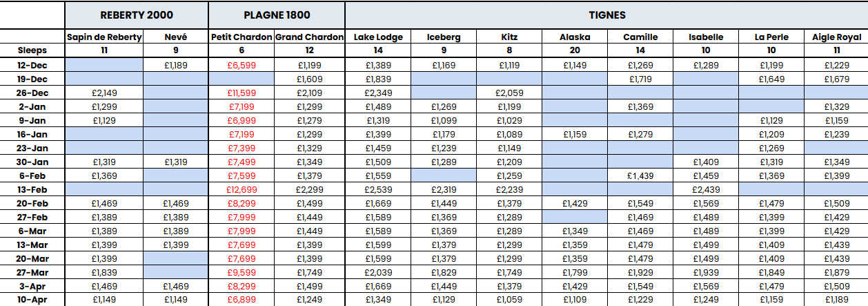Click Lake Lodge's £2,539 price

click(378, 189)
